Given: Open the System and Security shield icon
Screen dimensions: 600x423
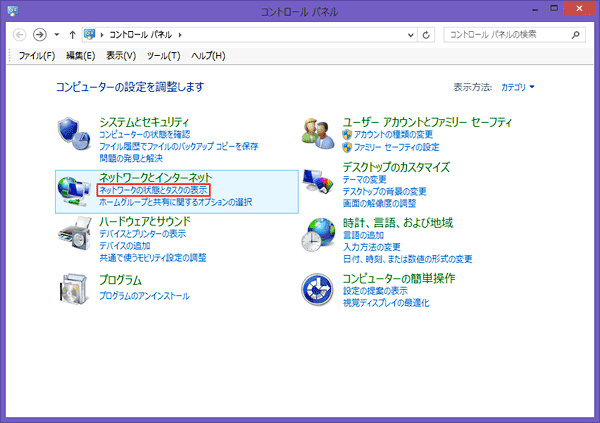Looking at the screenshot, I should [74, 134].
